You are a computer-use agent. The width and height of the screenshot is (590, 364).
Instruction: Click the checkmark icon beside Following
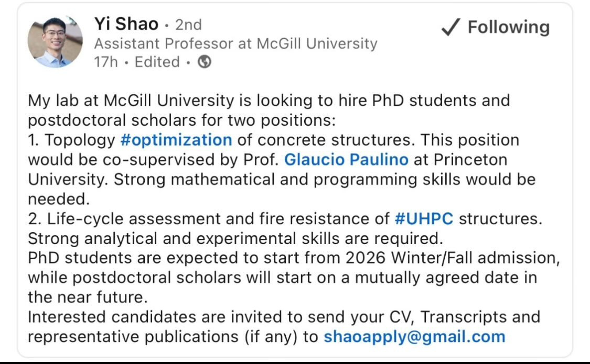coord(450,28)
